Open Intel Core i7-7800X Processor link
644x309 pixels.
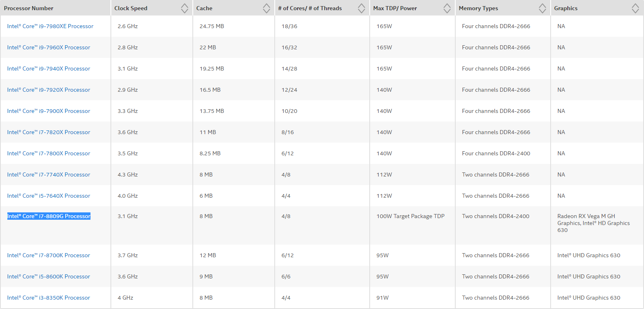click(49, 153)
